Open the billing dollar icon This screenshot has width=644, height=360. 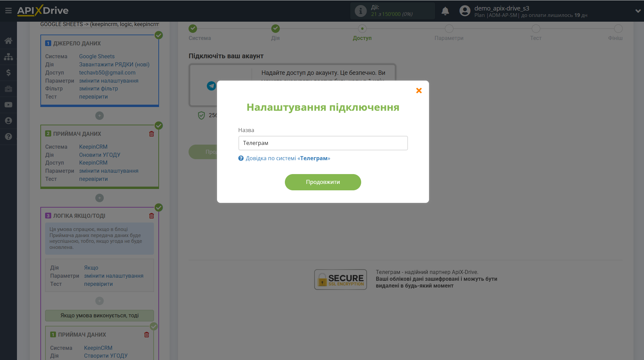(x=8, y=72)
